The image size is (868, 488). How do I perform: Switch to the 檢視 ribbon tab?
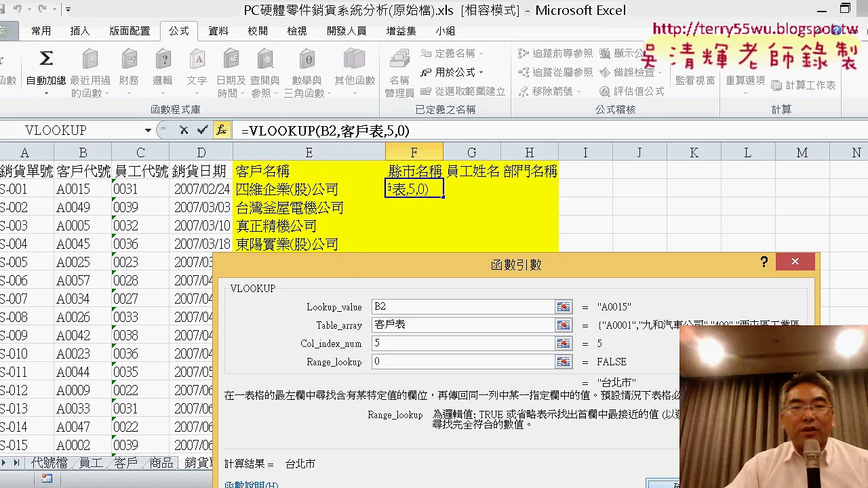tap(297, 30)
